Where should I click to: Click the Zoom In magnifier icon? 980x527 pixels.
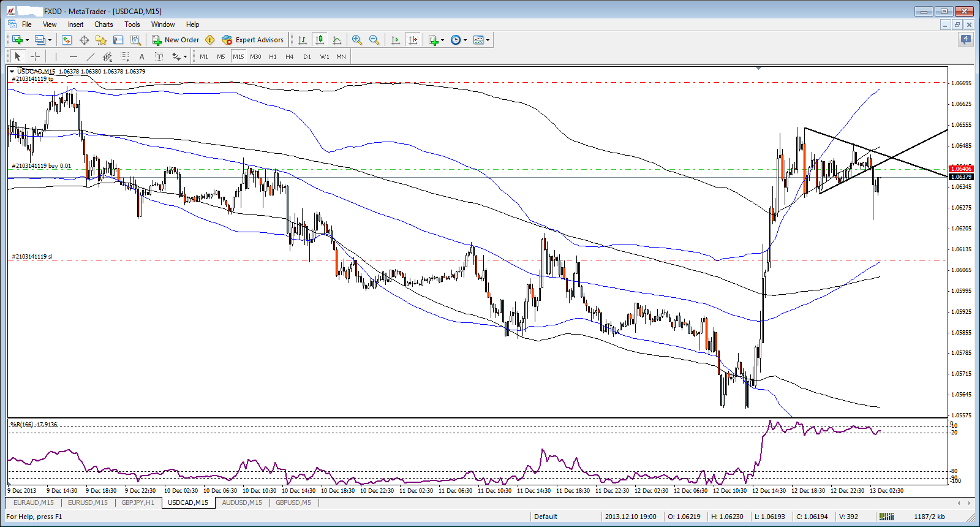[x=357, y=40]
